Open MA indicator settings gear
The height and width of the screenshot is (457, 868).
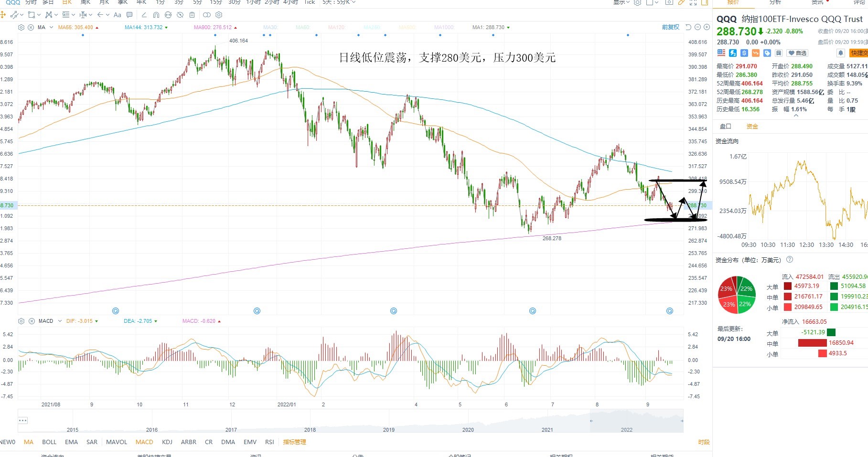click(21, 27)
